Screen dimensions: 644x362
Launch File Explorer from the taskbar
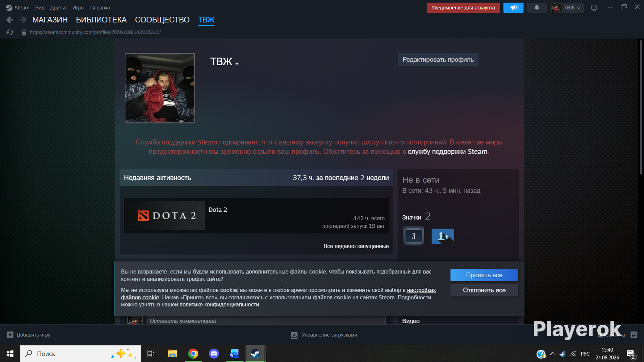point(172,354)
